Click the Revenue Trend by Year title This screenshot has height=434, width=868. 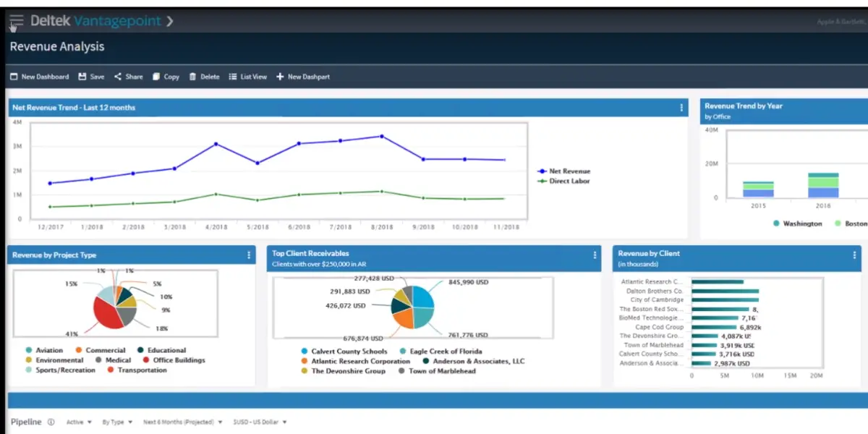tap(744, 106)
